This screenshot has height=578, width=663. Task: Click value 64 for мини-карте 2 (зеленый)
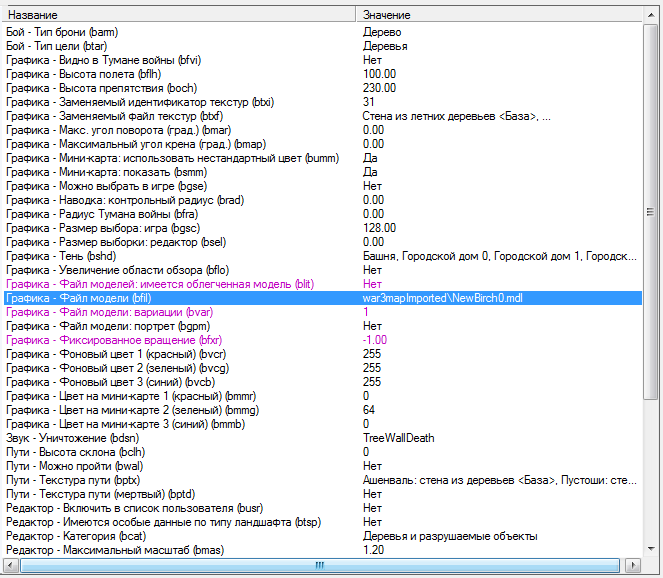369,410
